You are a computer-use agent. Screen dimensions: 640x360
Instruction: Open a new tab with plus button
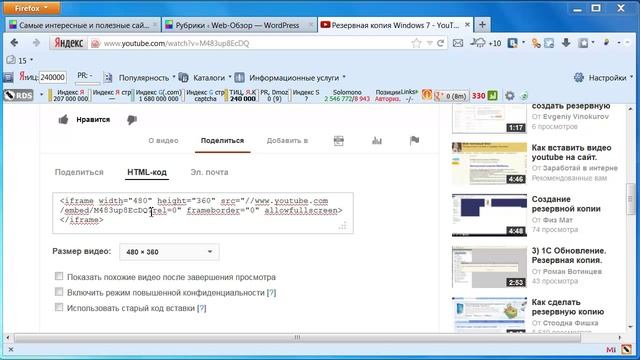click(x=482, y=24)
